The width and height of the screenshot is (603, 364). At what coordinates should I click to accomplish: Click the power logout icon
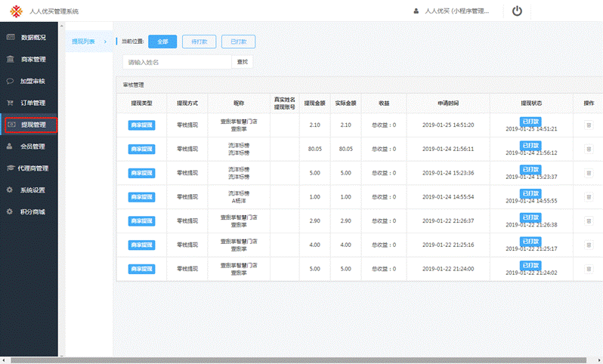pos(517,11)
